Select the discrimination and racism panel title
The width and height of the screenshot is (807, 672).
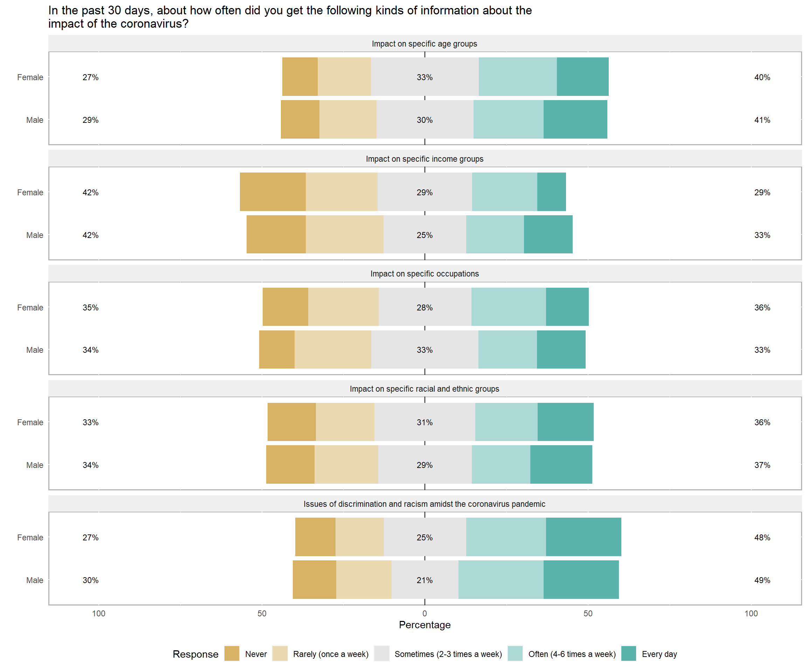424,504
